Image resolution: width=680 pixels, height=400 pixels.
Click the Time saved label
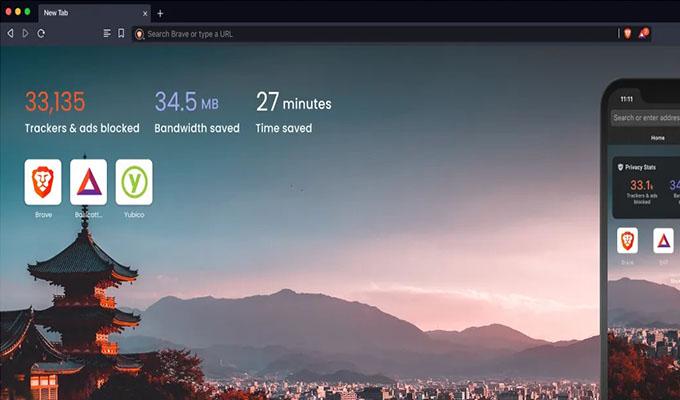point(284,128)
